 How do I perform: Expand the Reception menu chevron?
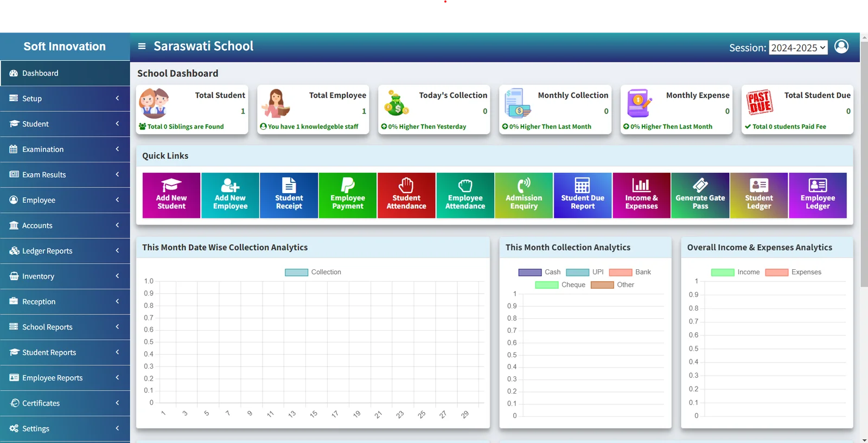coord(117,301)
